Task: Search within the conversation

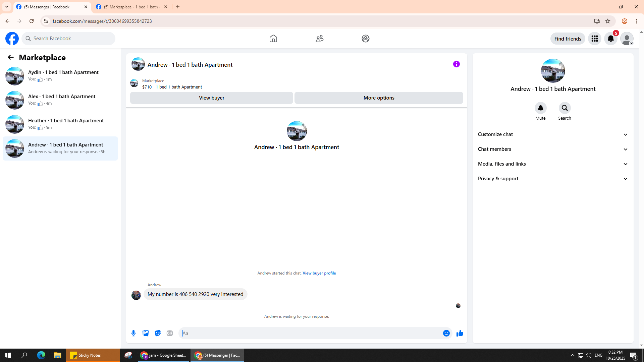Action: (565, 108)
